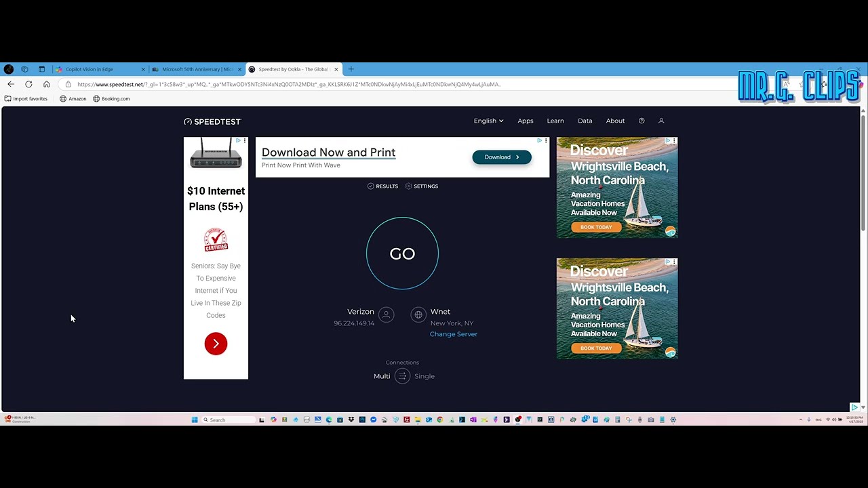Open FileZilla from the taskbar
868x488 pixels.
pyautogui.click(x=407, y=420)
